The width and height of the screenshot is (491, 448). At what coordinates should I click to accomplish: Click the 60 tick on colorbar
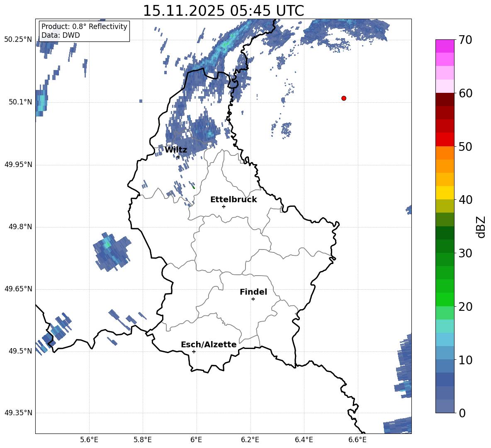pyautogui.click(x=465, y=93)
